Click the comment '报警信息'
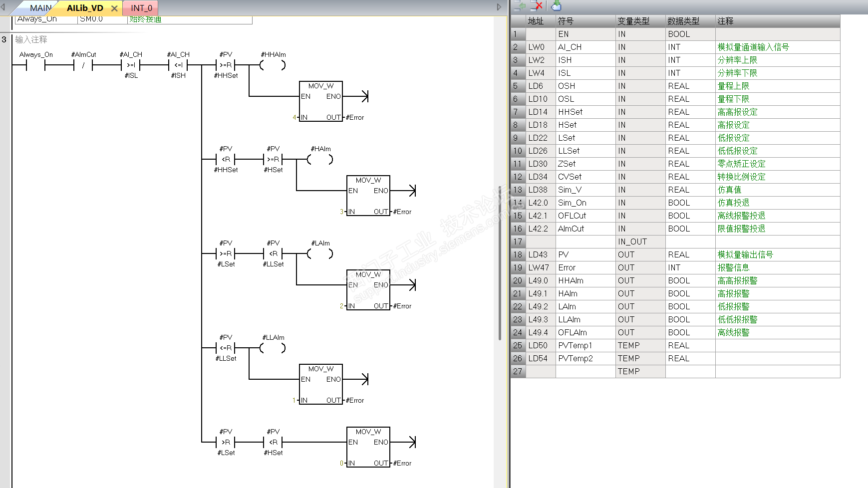 [x=733, y=267]
